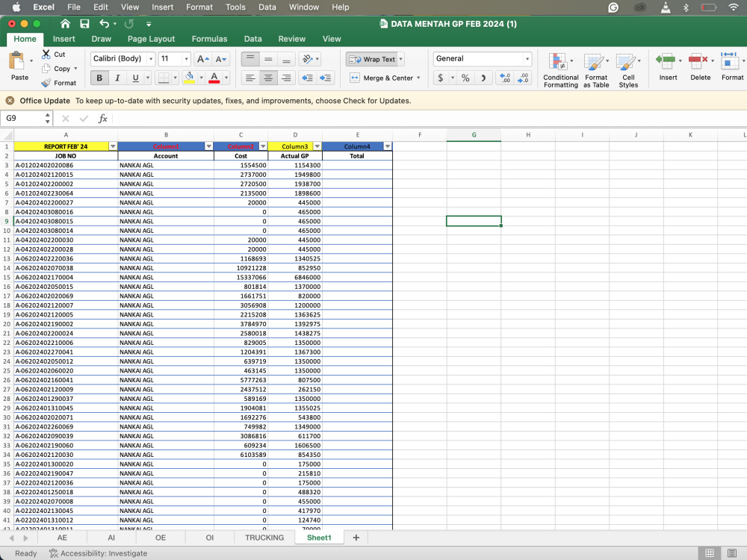Viewport: 747px width, 560px height.
Task: Click the text orientation icon
Action: [x=307, y=59]
